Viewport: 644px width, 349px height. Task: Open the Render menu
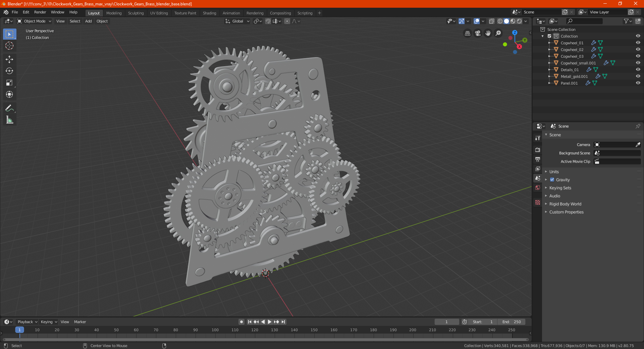[40, 12]
